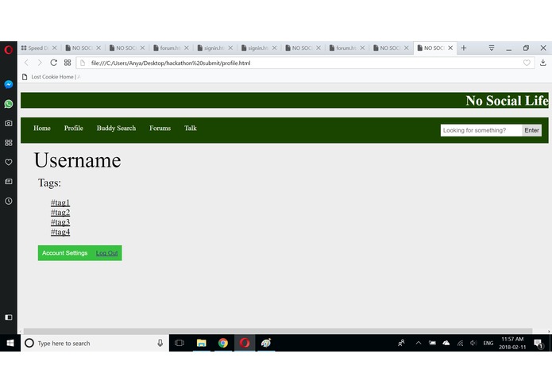The width and height of the screenshot is (552, 392).
Task: Switch to the first forum.html tab
Action: (170, 48)
